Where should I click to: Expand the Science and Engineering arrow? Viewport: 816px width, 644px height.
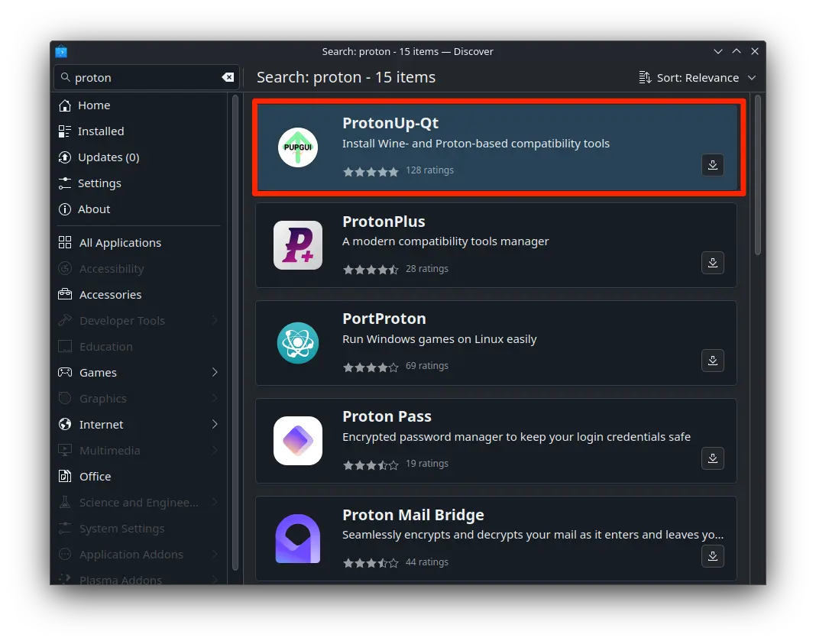point(215,503)
